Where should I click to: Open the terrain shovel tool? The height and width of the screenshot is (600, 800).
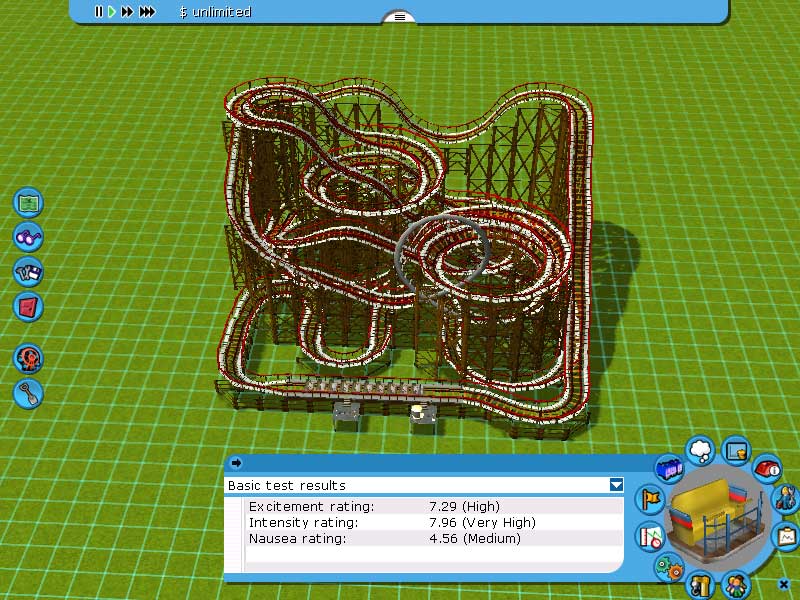[29, 393]
